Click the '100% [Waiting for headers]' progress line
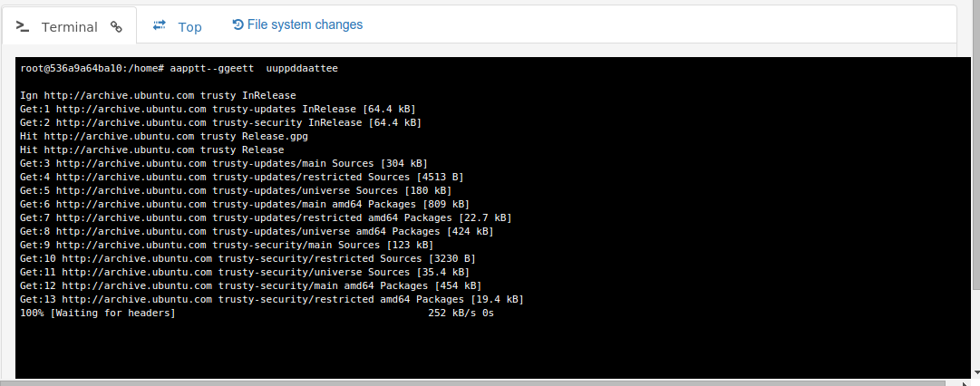The height and width of the screenshot is (386, 980). pyautogui.click(x=98, y=313)
